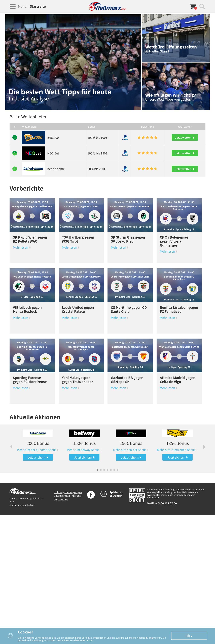Select the first carousel pagination dot
The width and height of the screenshot is (215, 644).
point(97,470)
